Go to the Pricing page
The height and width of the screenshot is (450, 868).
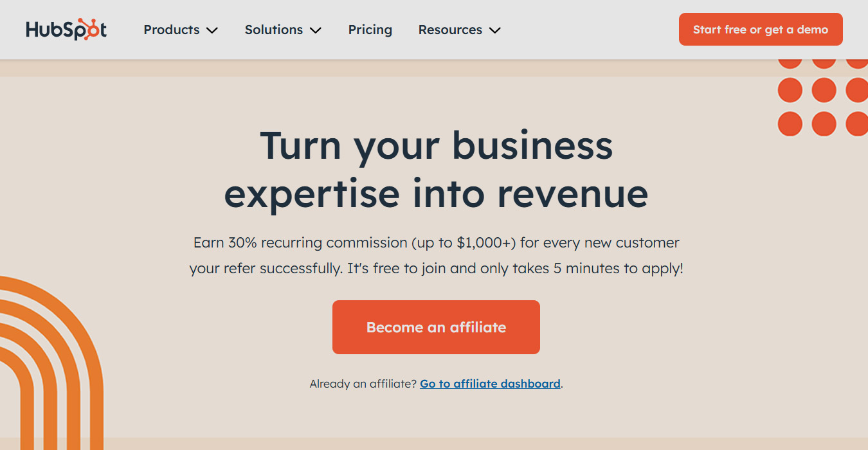pyautogui.click(x=370, y=30)
